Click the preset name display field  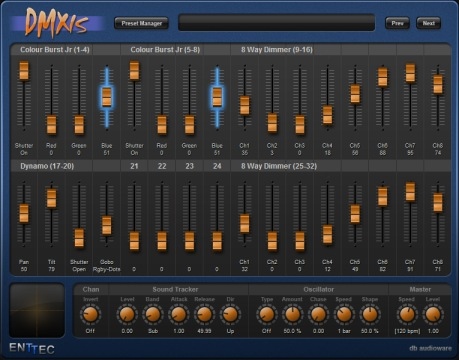click(x=276, y=23)
